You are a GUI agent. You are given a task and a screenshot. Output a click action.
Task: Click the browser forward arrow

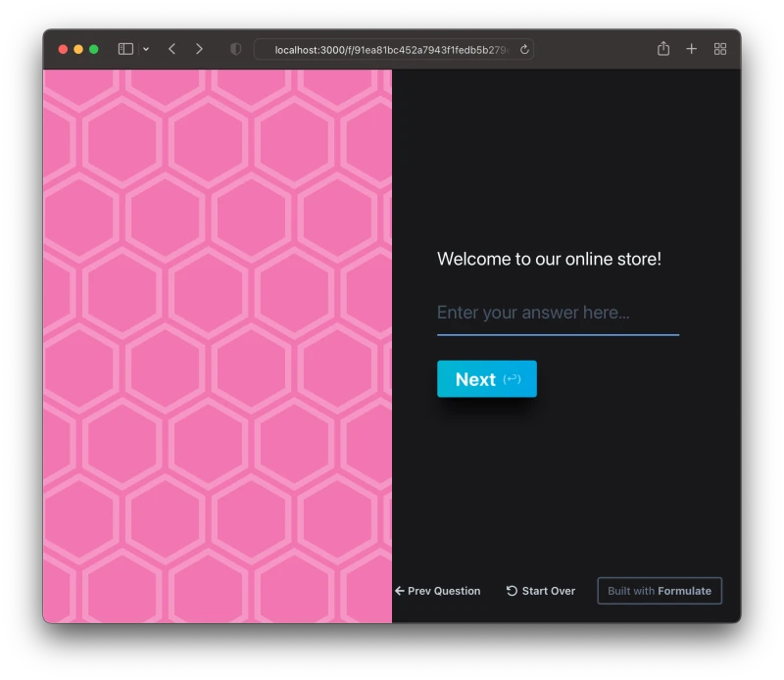pos(199,49)
